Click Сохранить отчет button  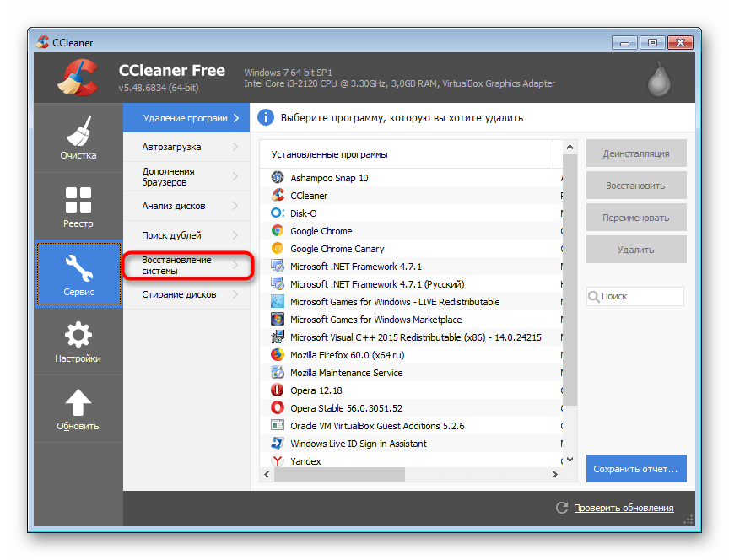pyautogui.click(x=636, y=468)
